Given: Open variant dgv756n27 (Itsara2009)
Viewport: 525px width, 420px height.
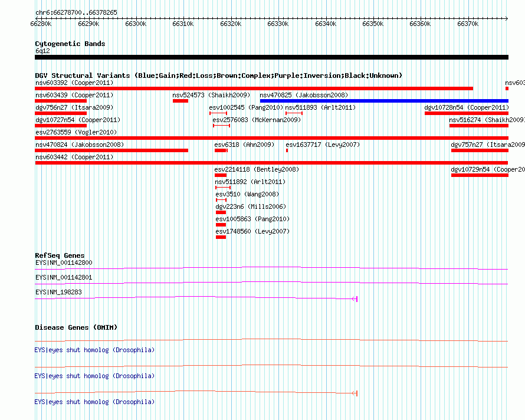Looking at the screenshot, I should [x=74, y=107].
